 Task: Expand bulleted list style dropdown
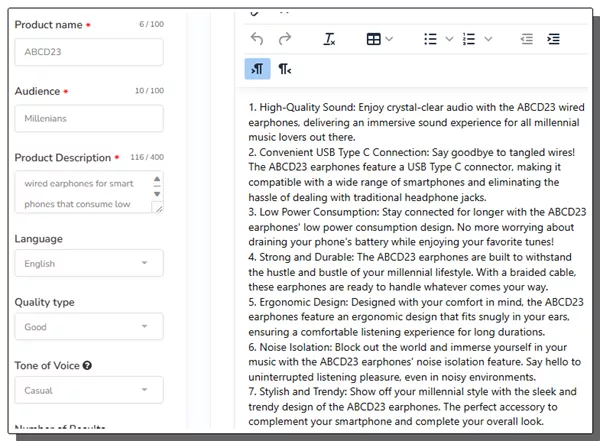point(449,39)
